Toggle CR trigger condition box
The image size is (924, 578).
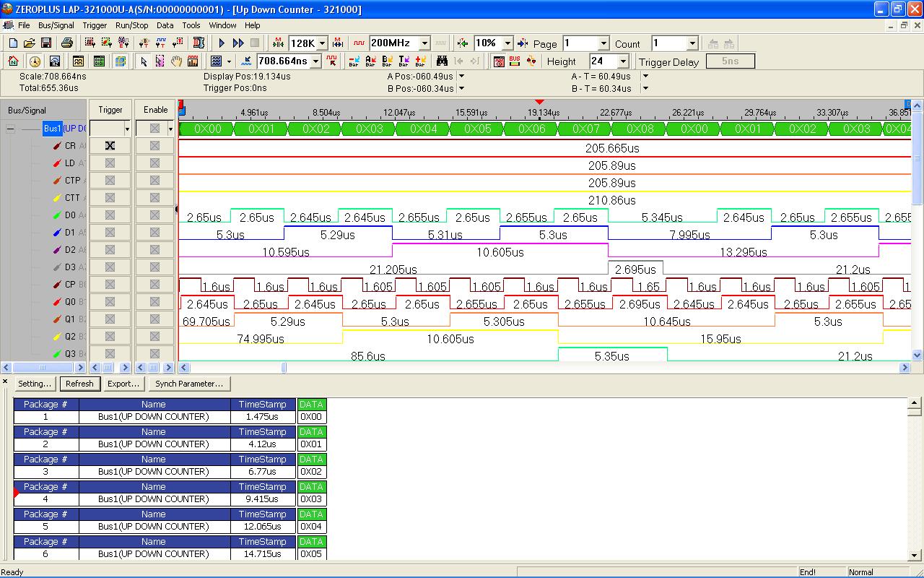pos(110,145)
